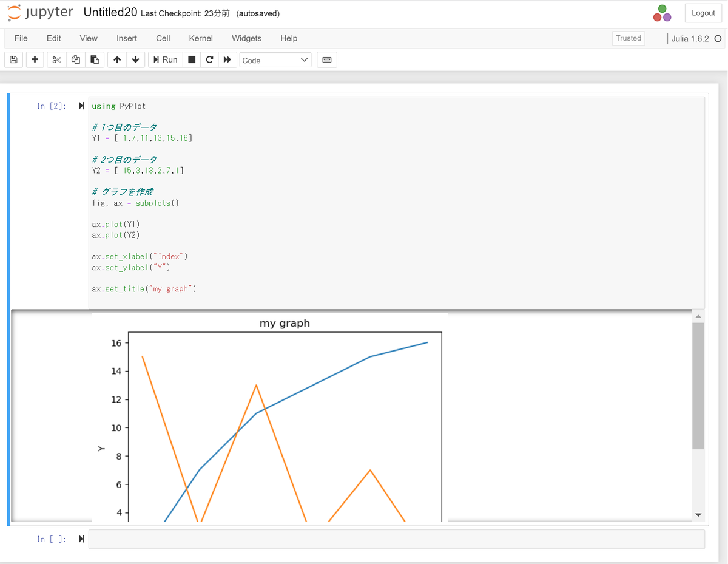Restart kernel and run all cells icon
Screen dimensions: 728x564
(227, 59)
